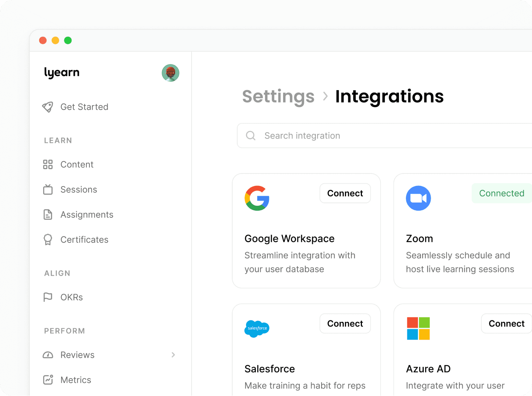Viewport: 532px width, 396px height.
Task: Click the ALIGN section header
Action: (57, 273)
